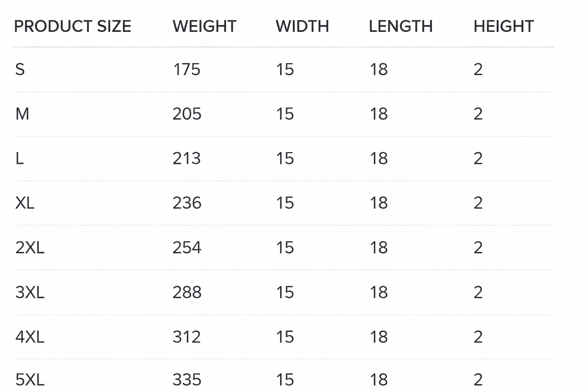Select the length value in the 2XL row

point(379,248)
